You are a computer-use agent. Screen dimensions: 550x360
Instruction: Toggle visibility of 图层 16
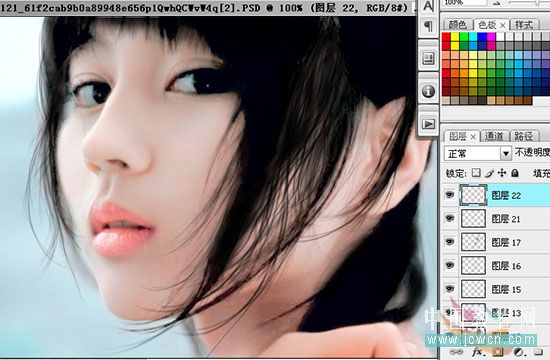[x=450, y=265]
